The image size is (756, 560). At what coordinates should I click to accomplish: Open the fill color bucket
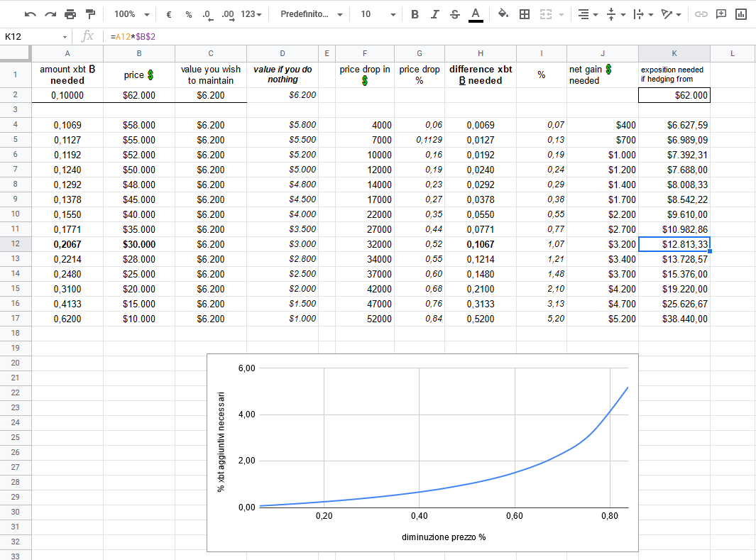tap(503, 14)
